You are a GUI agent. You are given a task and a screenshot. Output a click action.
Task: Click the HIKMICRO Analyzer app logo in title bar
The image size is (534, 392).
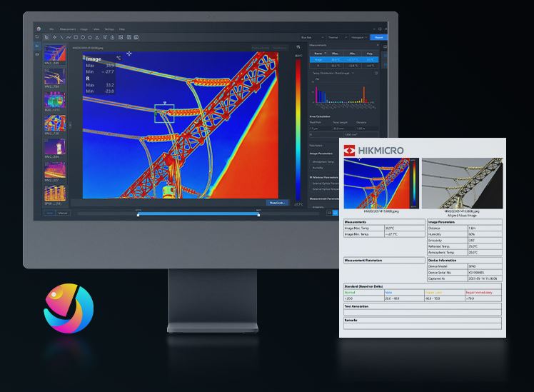[39, 29]
